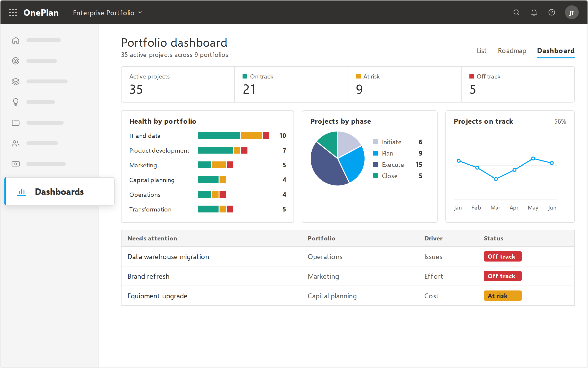Click the OnePlan logo text
The width and height of the screenshot is (588, 368).
point(41,13)
